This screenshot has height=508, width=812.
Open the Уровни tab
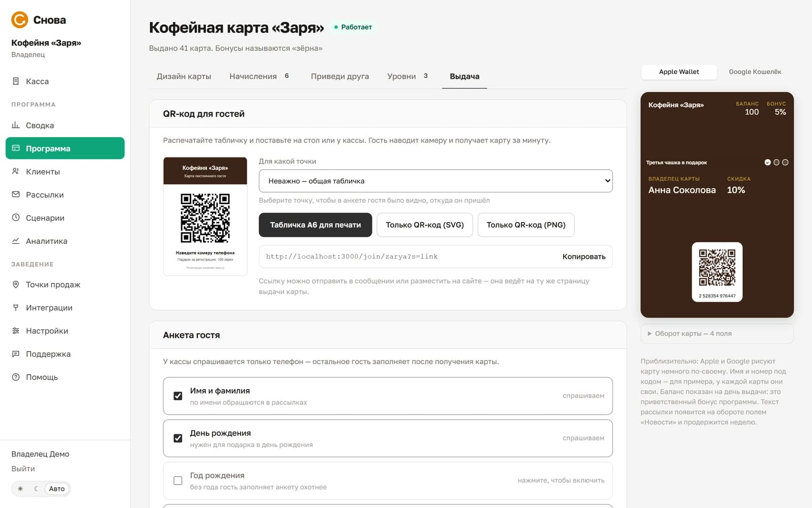tap(408, 76)
